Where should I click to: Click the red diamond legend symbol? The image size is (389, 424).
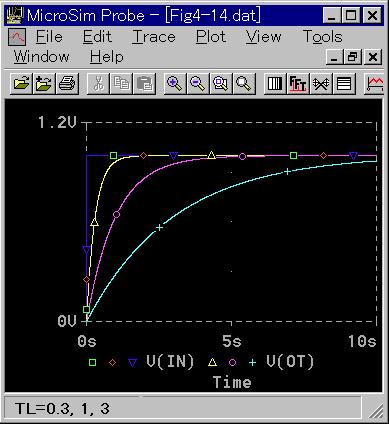113,362
